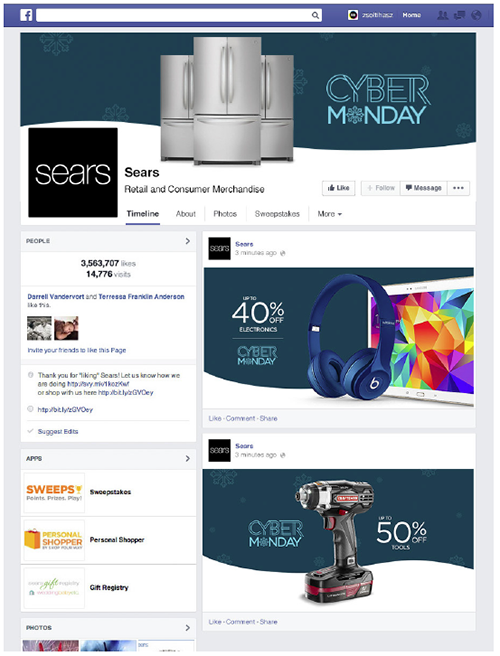The width and height of the screenshot is (500, 656).
Task: Like the Sears page
Action: pyautogui.click(x=338, y=188)
